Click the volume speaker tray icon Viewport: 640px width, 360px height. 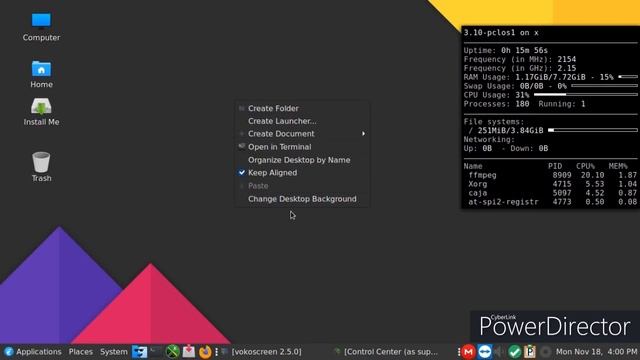(499, 351)
